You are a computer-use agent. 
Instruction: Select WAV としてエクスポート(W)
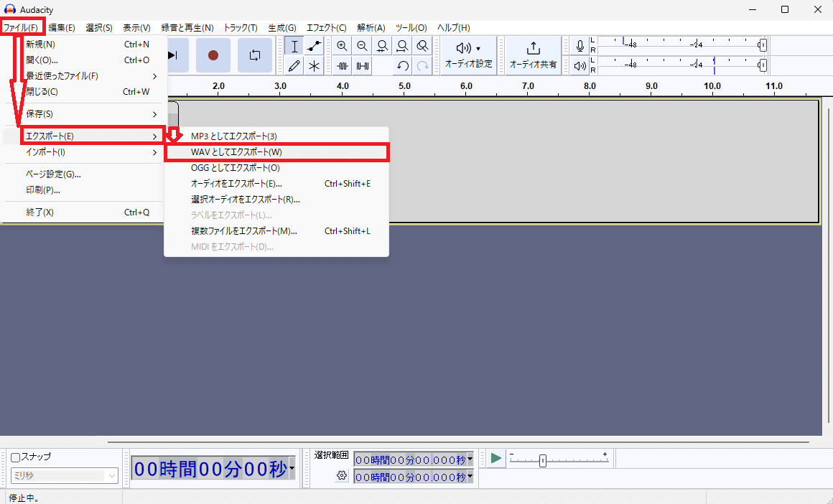click(x=276, y=152)
